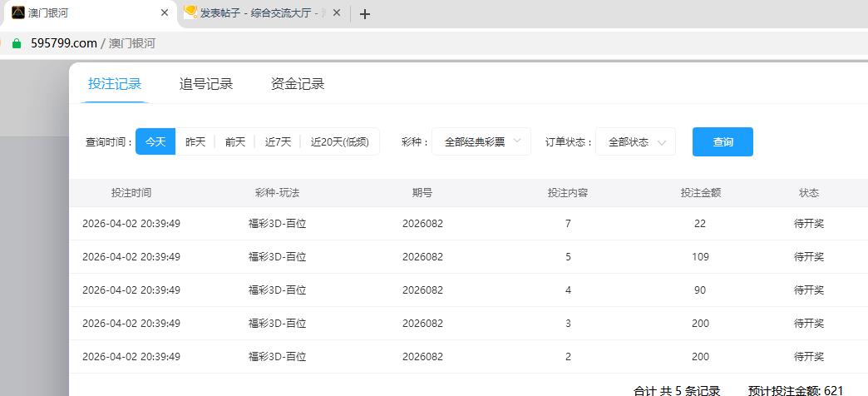Select 昨天 query time filter
Screen dimensions: 868x396
click(195, 142)
